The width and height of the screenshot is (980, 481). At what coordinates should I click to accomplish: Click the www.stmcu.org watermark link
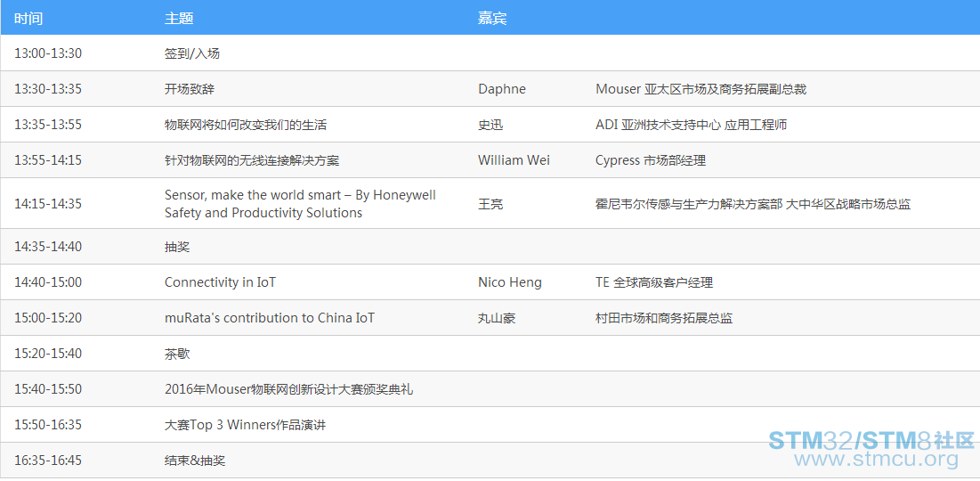[876, 461]
